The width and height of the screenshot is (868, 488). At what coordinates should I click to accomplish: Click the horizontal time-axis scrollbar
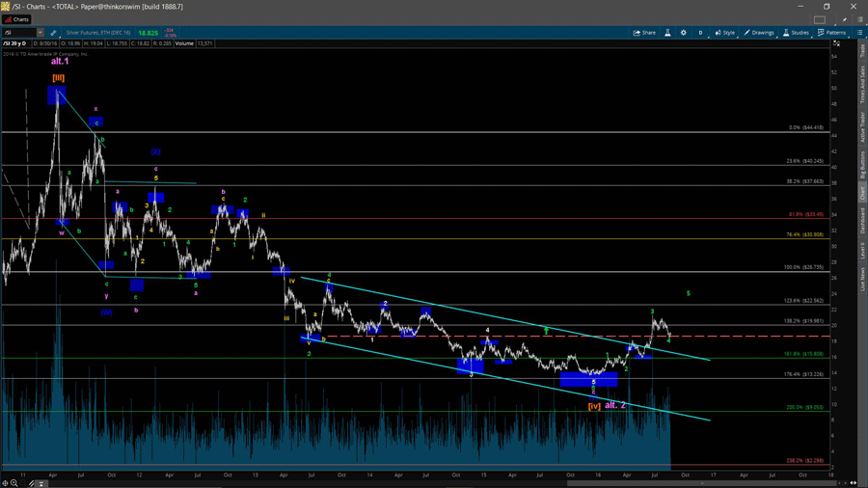(434, 483)
